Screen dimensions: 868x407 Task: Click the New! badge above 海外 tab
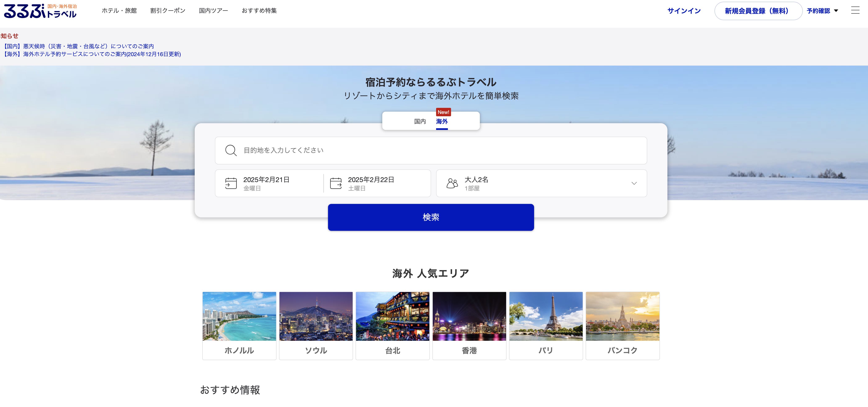[443, 112]
